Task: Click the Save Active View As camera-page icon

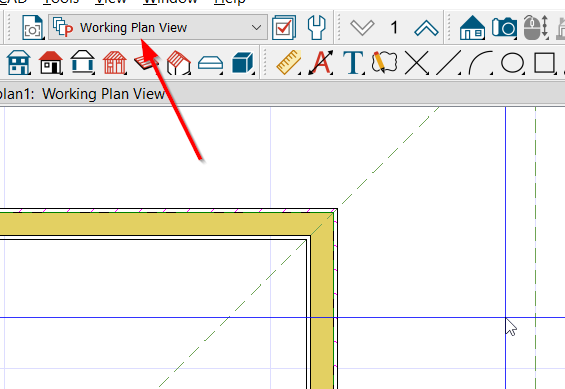Action: click(x=32, y=27)
